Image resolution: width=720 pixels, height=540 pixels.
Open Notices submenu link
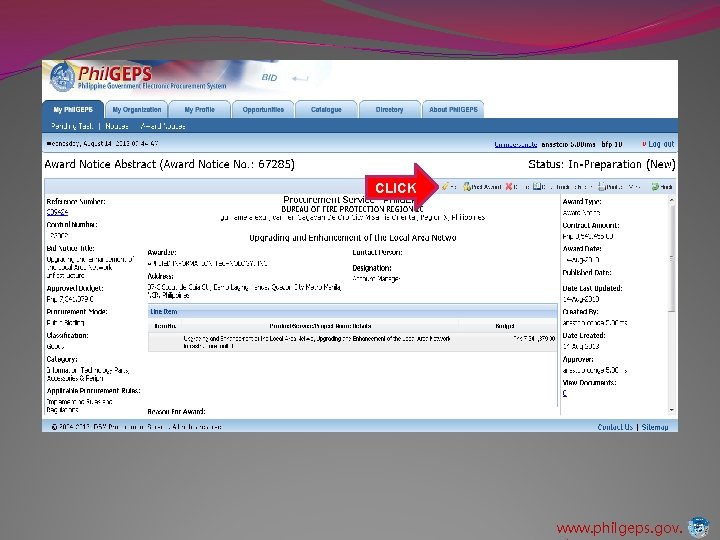[x=117, y=126]
